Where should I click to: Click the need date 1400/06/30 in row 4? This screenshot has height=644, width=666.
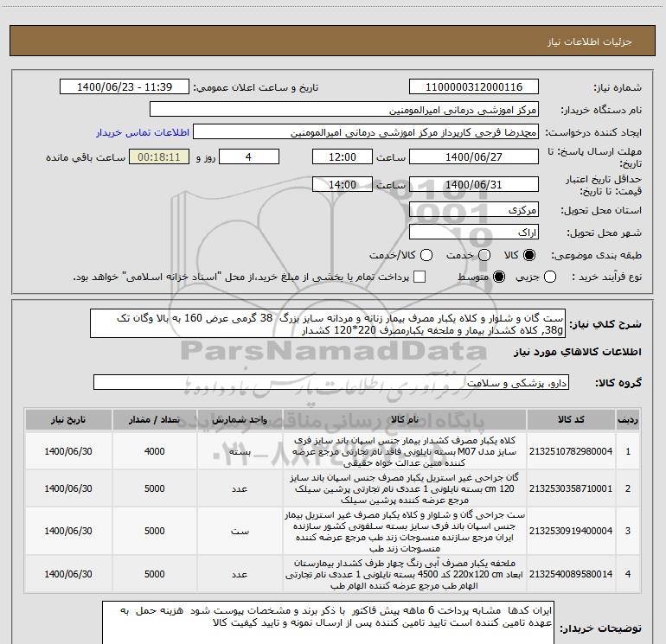click(68, 574)
